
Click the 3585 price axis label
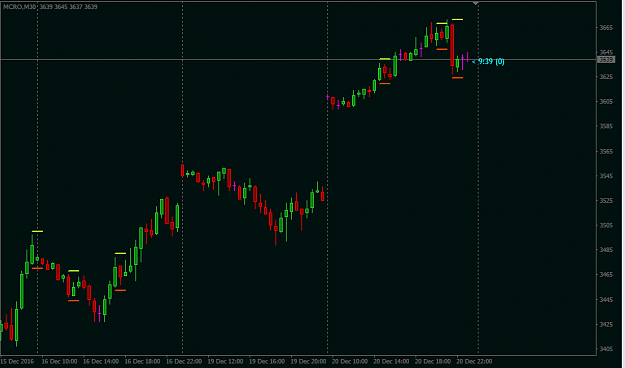tap(606, 126)
